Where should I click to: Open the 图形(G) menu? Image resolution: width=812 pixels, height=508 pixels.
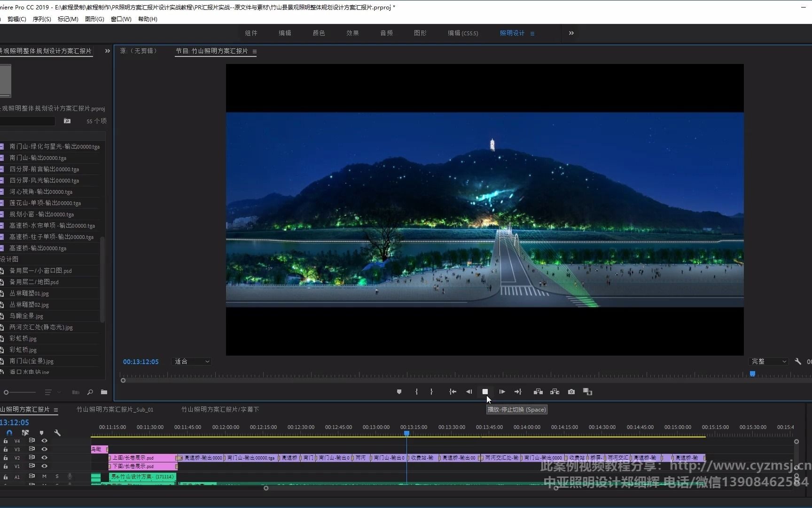[x=94, y=19]
